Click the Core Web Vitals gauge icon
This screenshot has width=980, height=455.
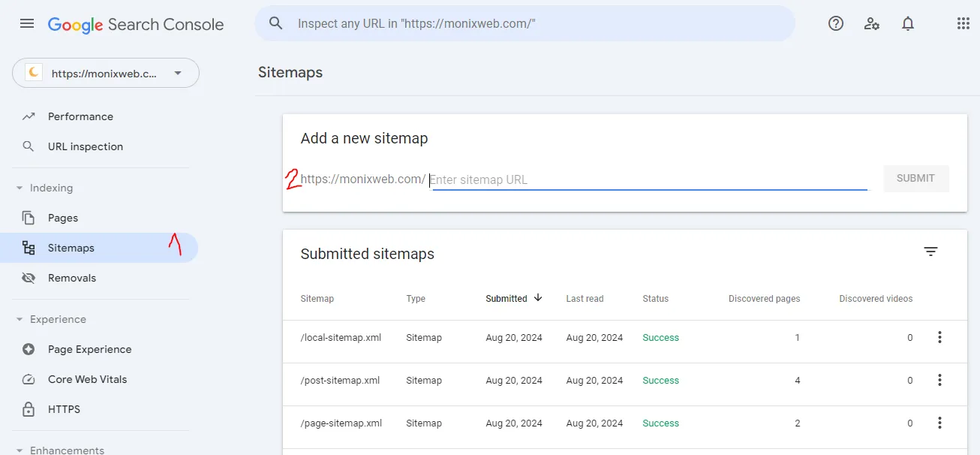coord(29,379)
